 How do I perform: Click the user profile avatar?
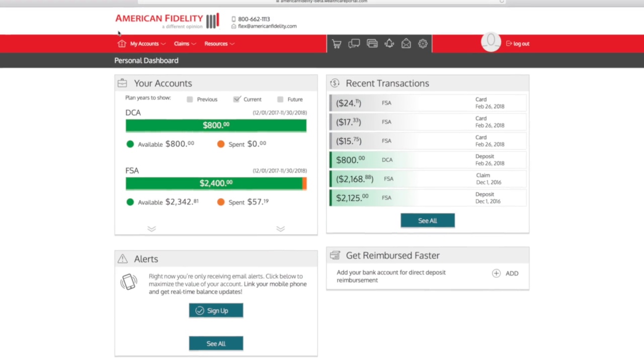(x=491, y=42)
